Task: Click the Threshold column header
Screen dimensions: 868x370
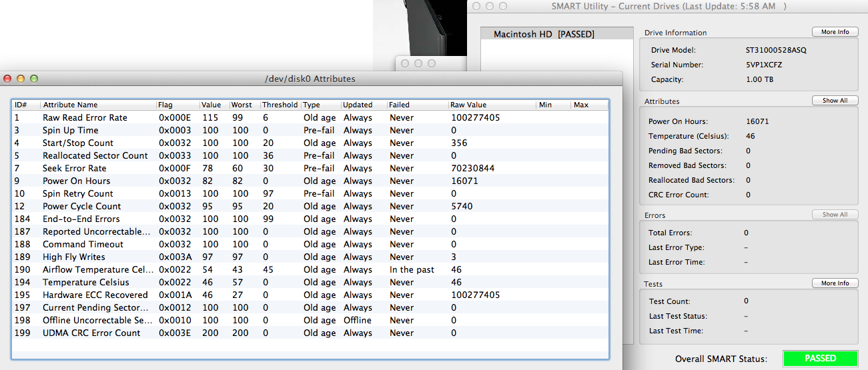Action: pos(280,105)
